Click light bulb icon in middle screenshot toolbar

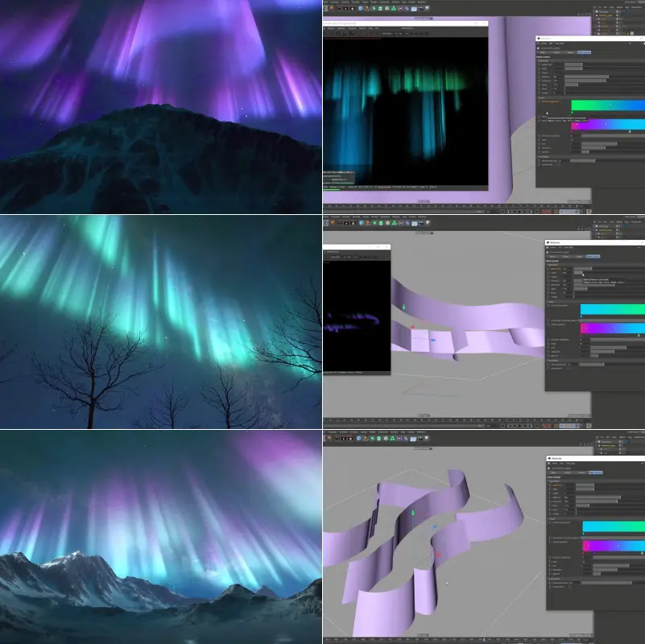click(x=428, y=222)
